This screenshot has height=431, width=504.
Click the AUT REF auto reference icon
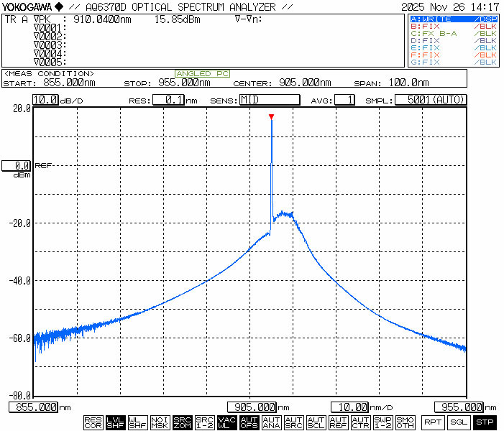[338, 422]
